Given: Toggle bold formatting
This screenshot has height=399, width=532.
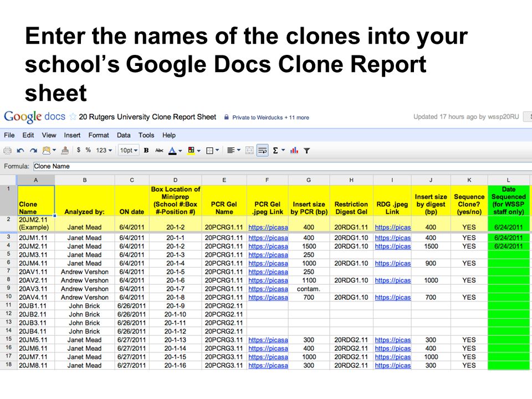Looking at the screenshot, I should (x=146, y=150).
